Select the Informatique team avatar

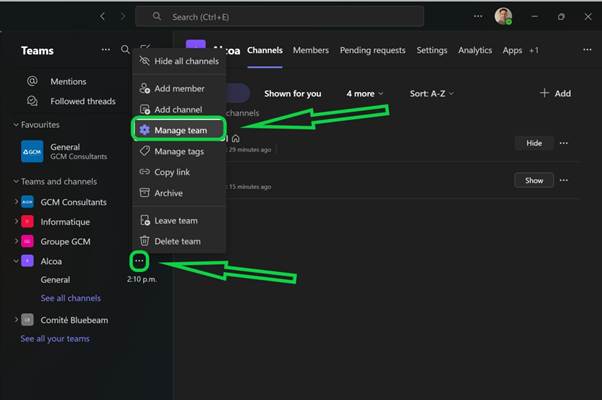27,221
